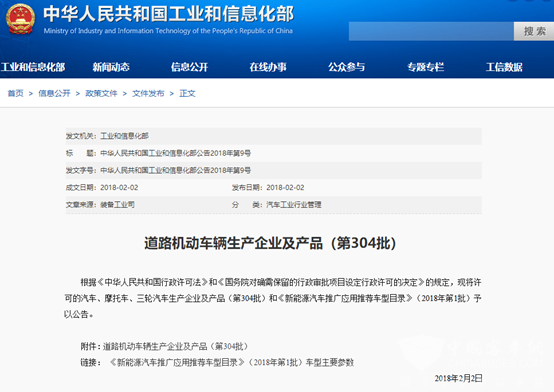Screen dimensions: 554x392
Task: Click 成文日期 value 2018-02-02
Action: pyautogui.click(x=119, y=188)
